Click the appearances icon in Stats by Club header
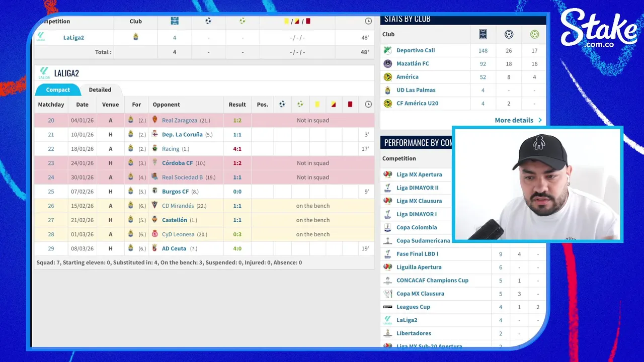 click(482, 35)
